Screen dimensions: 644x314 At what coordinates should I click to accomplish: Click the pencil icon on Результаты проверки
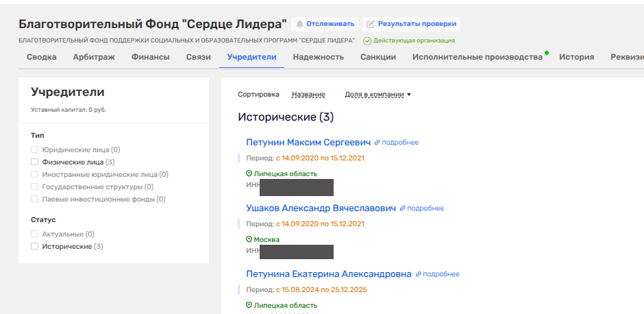click(x=371, y=24)
